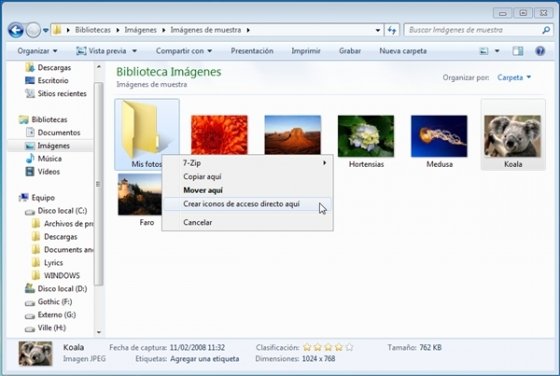Refresh the folder with the refresh button
560x376 pixels.
[x=392, y=30]
